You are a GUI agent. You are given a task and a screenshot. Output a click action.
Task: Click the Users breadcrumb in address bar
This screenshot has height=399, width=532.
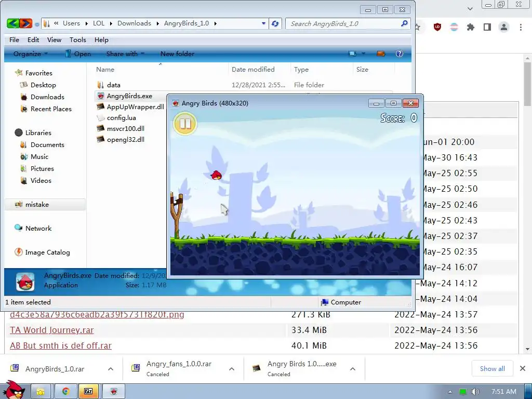(x=71, y=23)
